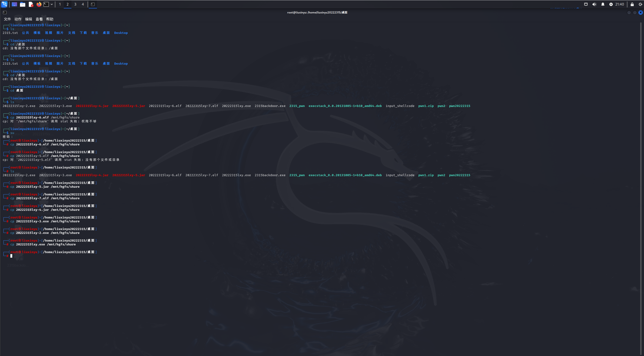Switch to workspace 3

tap(75, 4)
